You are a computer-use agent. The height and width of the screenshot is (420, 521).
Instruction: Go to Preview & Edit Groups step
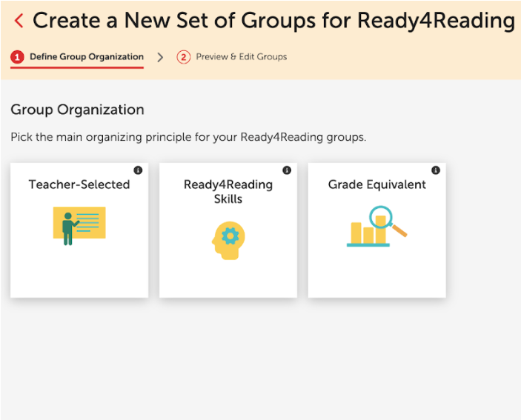(232, 57)
